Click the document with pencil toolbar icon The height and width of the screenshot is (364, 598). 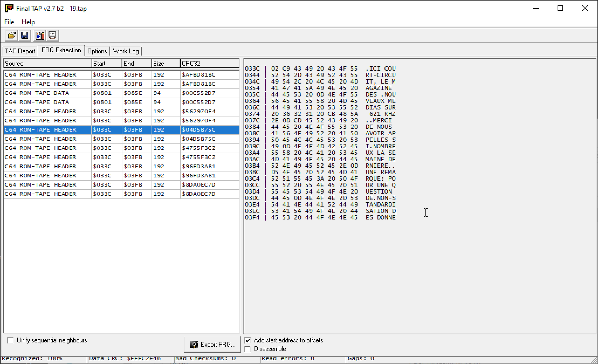(x=40, y=35)
